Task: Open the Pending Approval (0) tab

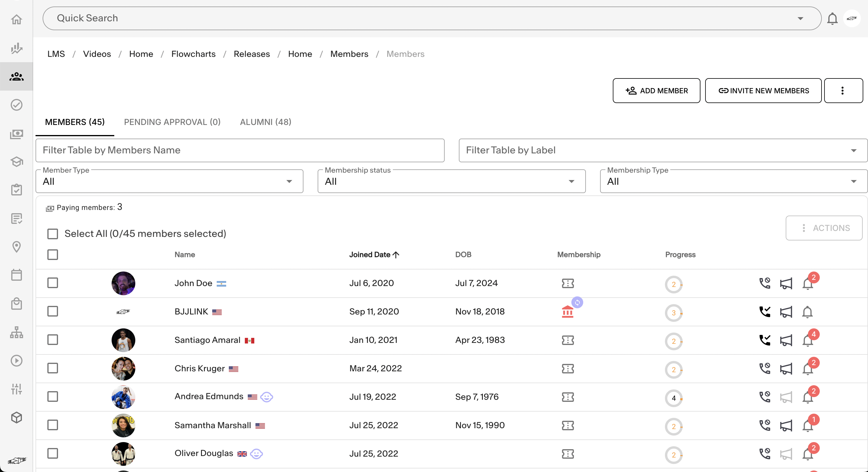Action: [172, 122]
